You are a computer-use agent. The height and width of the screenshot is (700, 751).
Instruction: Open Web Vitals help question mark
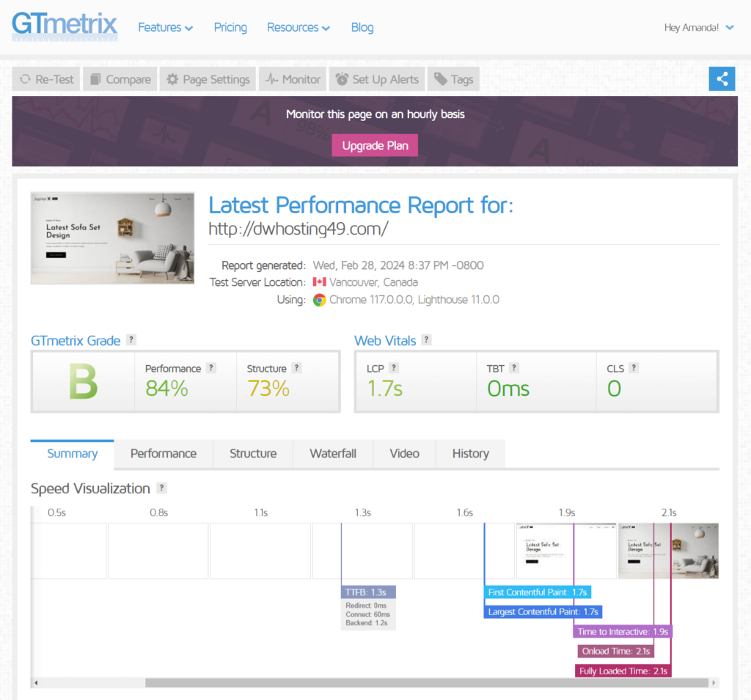coord(426,340)
